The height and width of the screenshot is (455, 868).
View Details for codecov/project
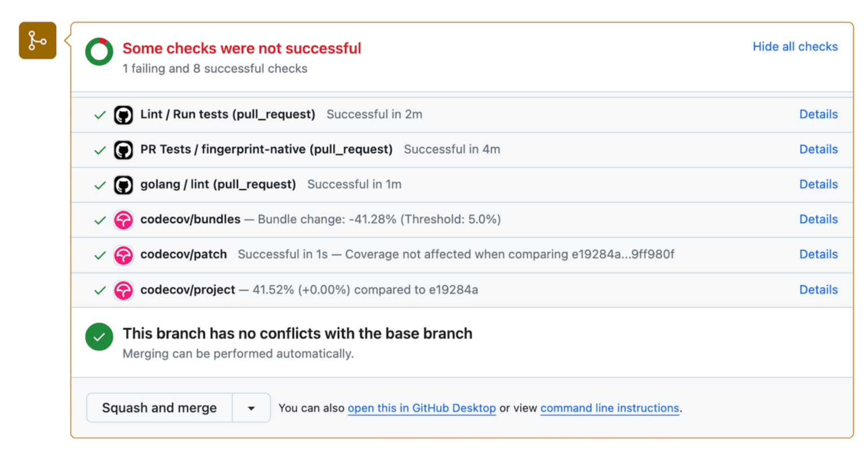pyautogui.click(x=818, y=290)
